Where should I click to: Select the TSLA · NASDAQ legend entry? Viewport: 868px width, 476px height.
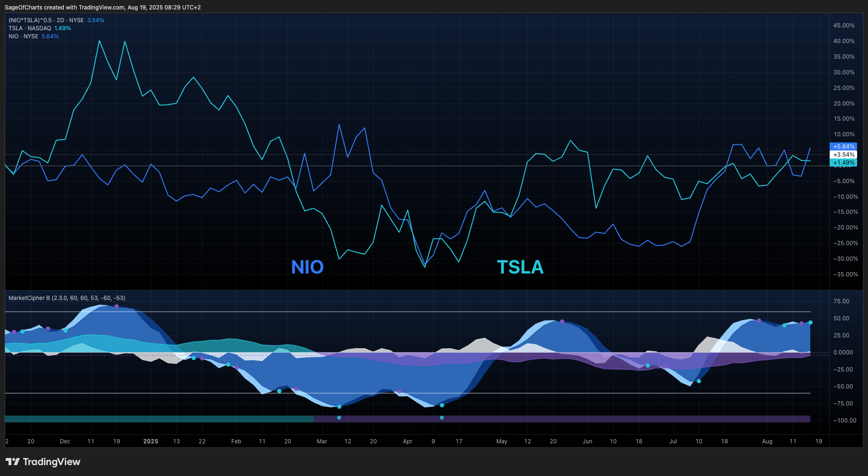pos(30,28)
